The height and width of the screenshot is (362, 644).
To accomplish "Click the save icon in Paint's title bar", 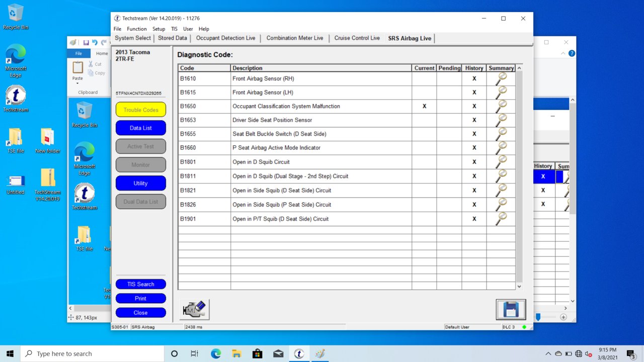I will (86, 43).
